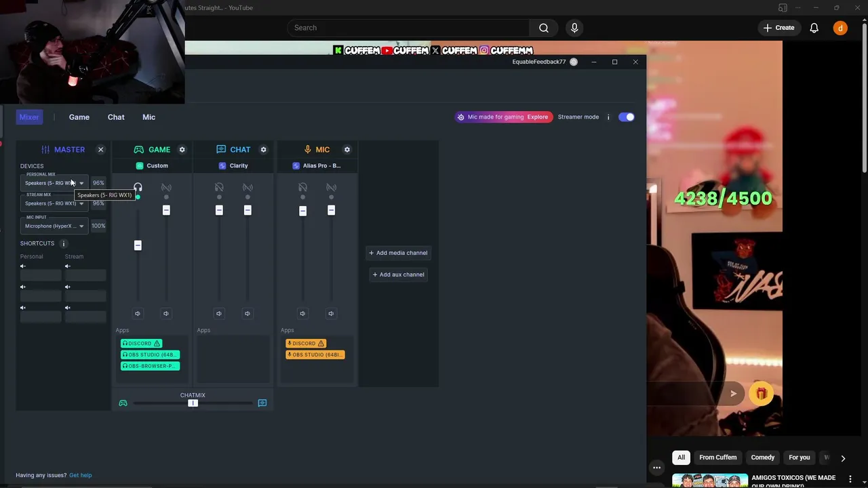Open the Game Custom preset selector

153,166
